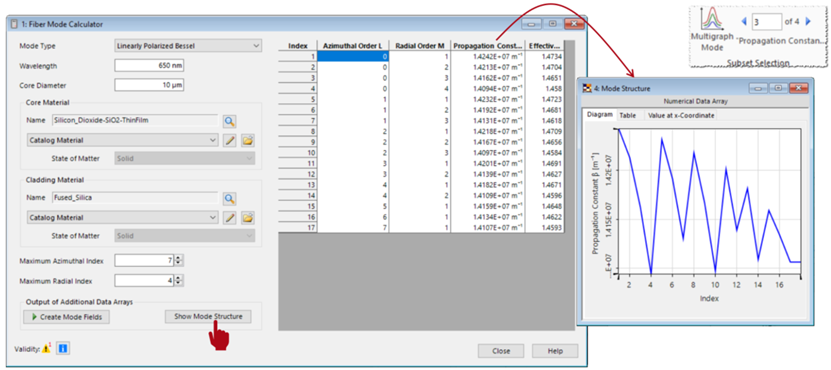Click effective index cell 1.4709
The image size is (831, 370).
pyautogui.click(x=544, y=131)
